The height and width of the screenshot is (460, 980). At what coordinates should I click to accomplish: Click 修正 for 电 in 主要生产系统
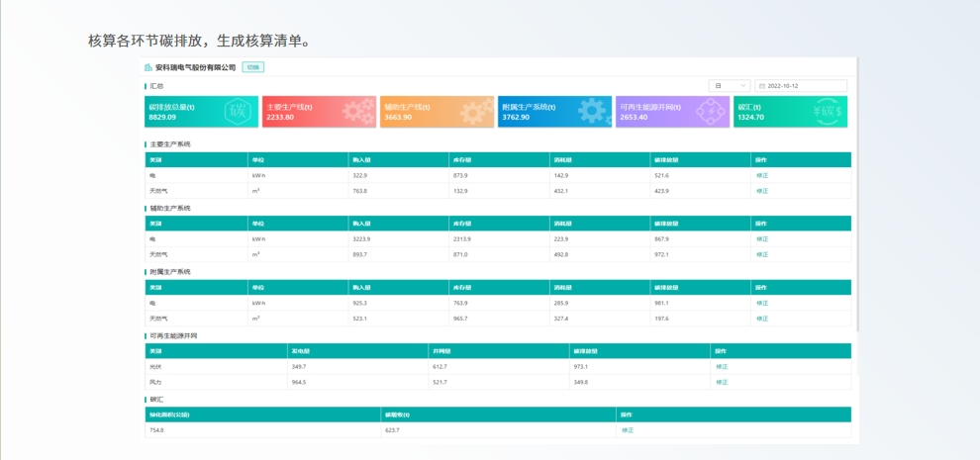click(761, 175)
